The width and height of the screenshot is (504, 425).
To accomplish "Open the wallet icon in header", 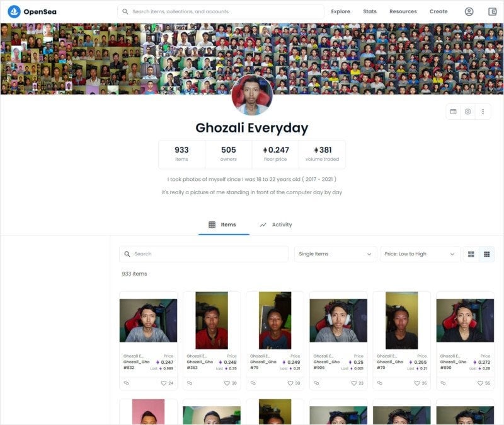I will (492, 11).
